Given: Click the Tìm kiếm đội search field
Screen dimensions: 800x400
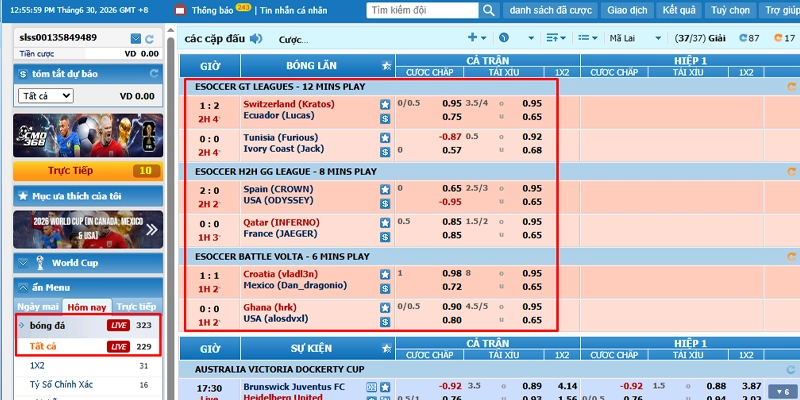Looking at the screenshot, I should (x=423, y=10).
